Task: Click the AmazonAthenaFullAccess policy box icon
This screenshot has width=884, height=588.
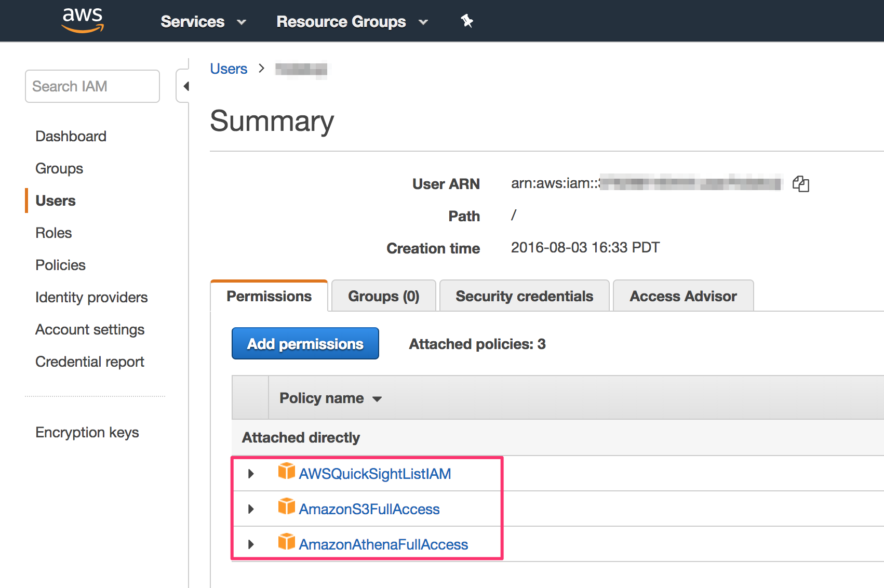Action: click(x=286, y=541)
